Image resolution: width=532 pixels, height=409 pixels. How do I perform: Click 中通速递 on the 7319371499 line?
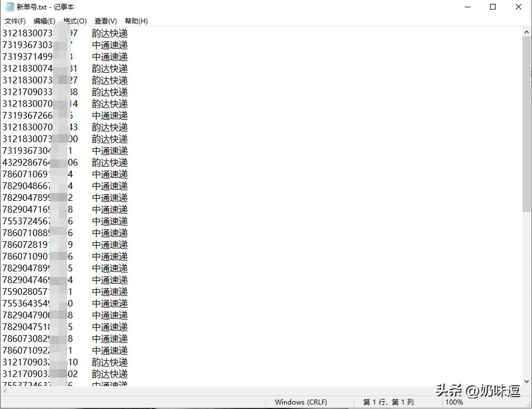pos(110,57)
